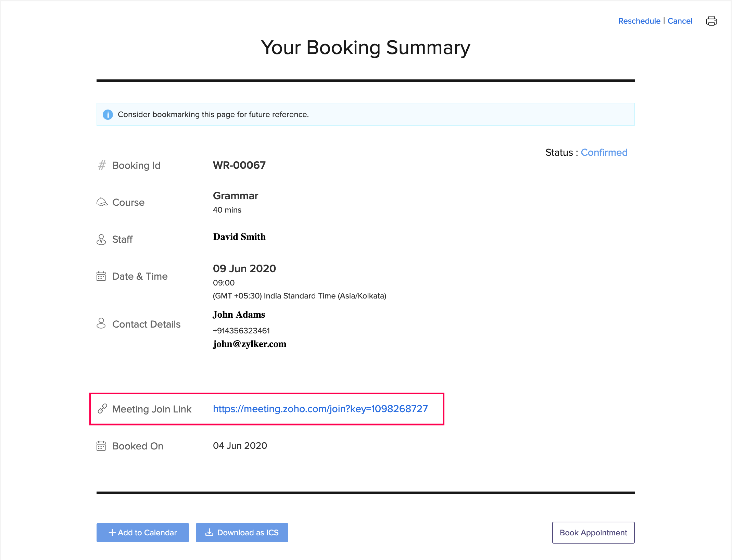Viewport: 732px width, 560px height.
Task: Click the staff name David Smith
Action: coord(239,237)
